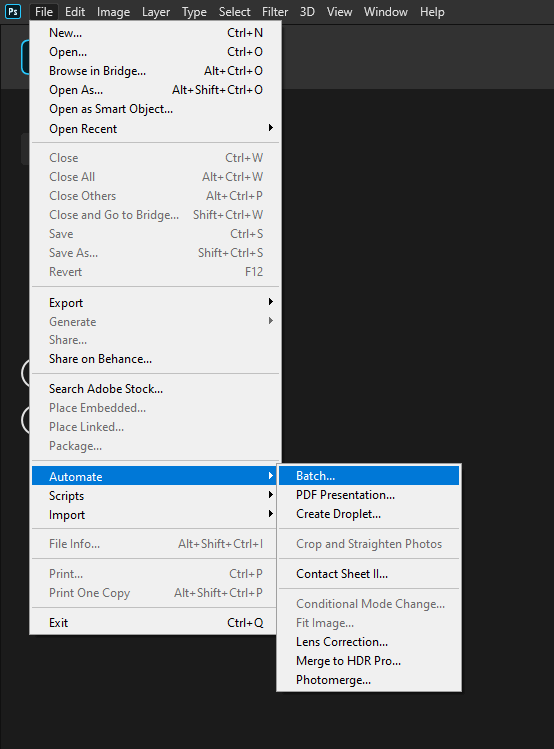Open Contact Sheet II... command
Image resolution: width=554 pixels, height=749 pixels.
[x=369, y=574]
